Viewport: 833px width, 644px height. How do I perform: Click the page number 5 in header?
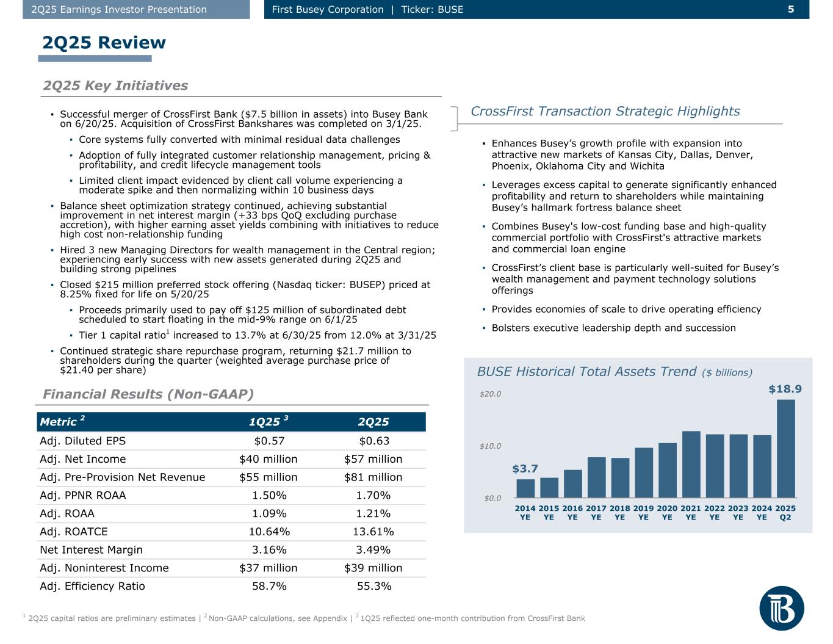click(791, 9)
